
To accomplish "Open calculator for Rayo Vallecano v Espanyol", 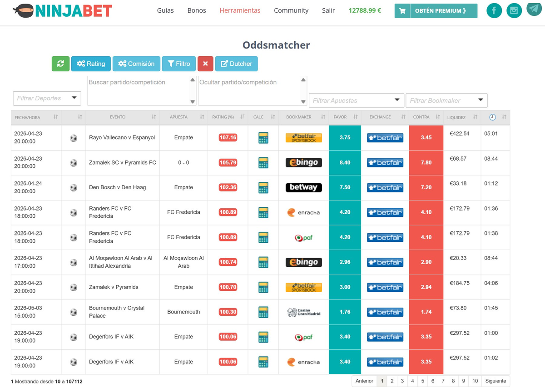I will click(x=263, y=137).
